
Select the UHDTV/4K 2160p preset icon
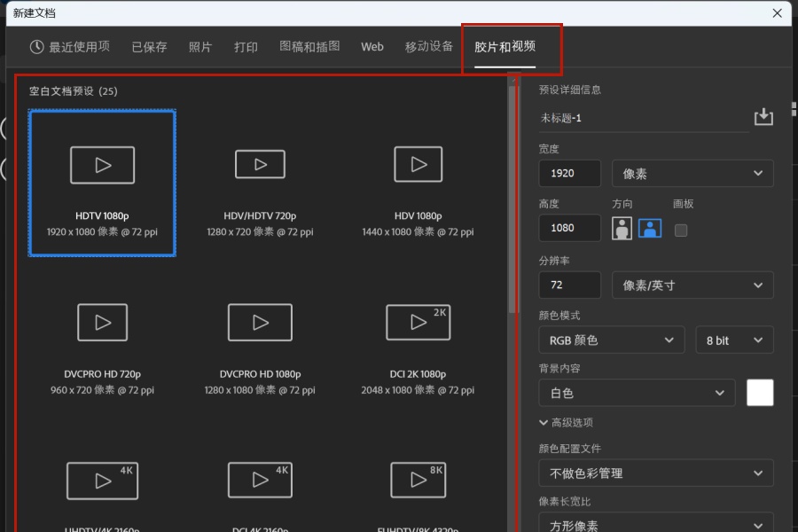pos(102,481)
